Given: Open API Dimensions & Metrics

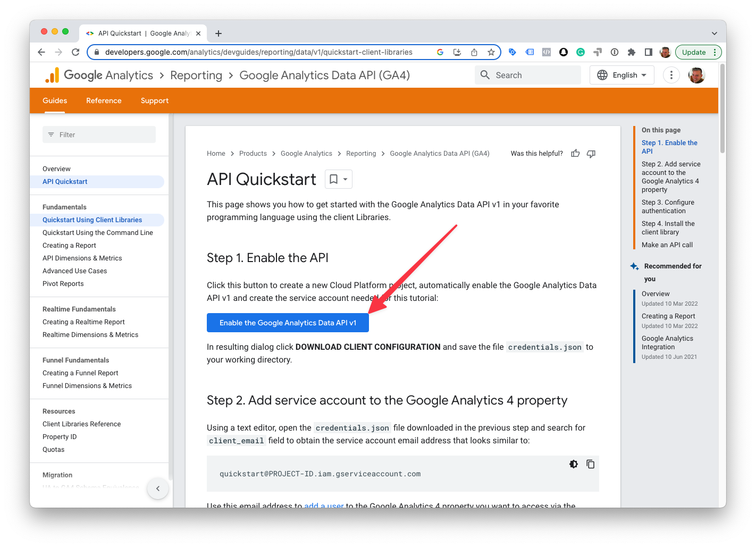Looking at the screenshot, I should click(x=82, y=258).
